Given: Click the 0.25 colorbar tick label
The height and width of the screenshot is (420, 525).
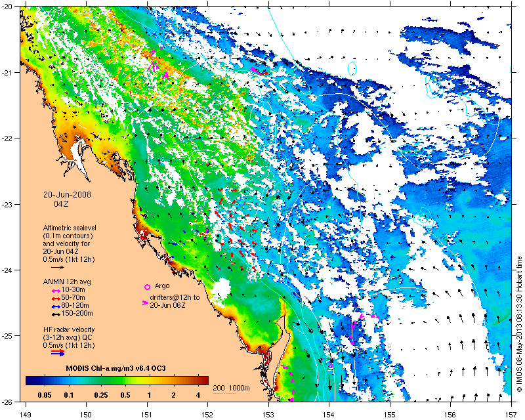Looking at the screenshot, I should (101, 395).
